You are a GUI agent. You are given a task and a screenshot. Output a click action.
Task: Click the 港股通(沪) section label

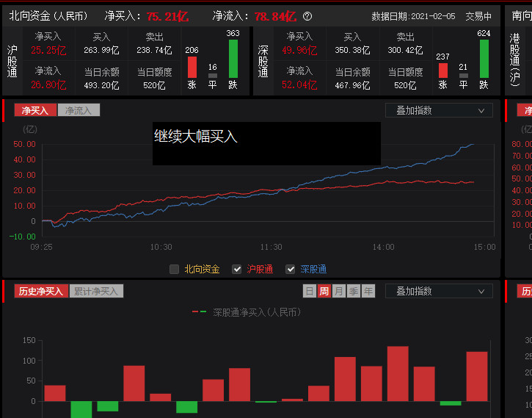click(514, 60)
